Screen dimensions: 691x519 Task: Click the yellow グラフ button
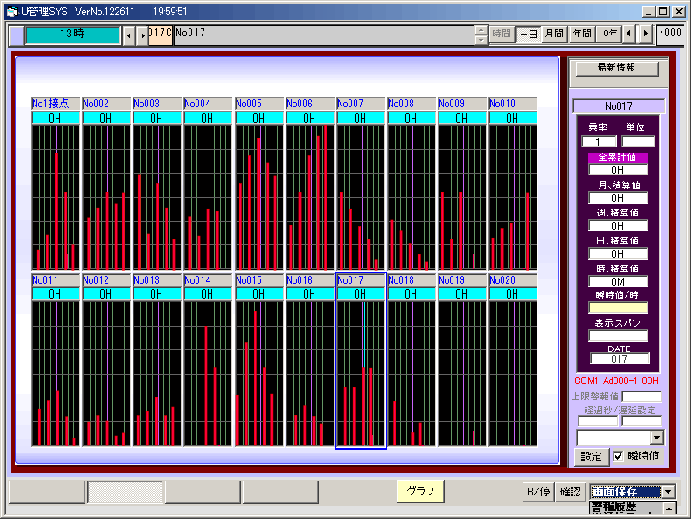click(x=420, y=491)
